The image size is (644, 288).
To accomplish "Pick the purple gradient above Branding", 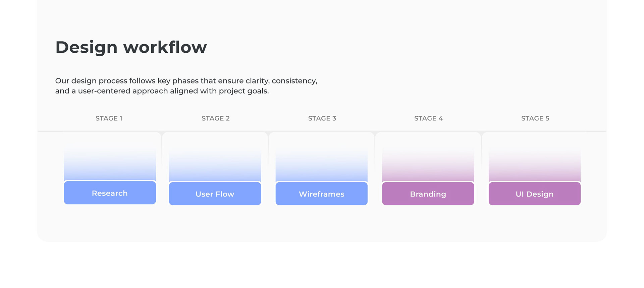I will click(428, 167).
